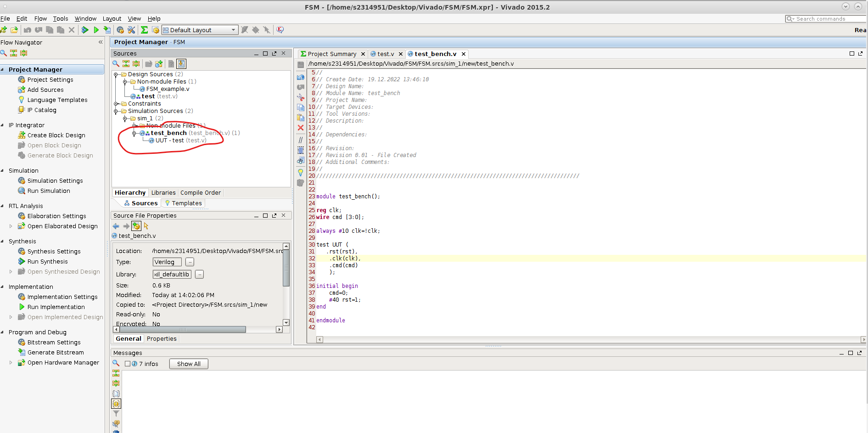Click the red X icon in editor sidebar

pos(301,128)
